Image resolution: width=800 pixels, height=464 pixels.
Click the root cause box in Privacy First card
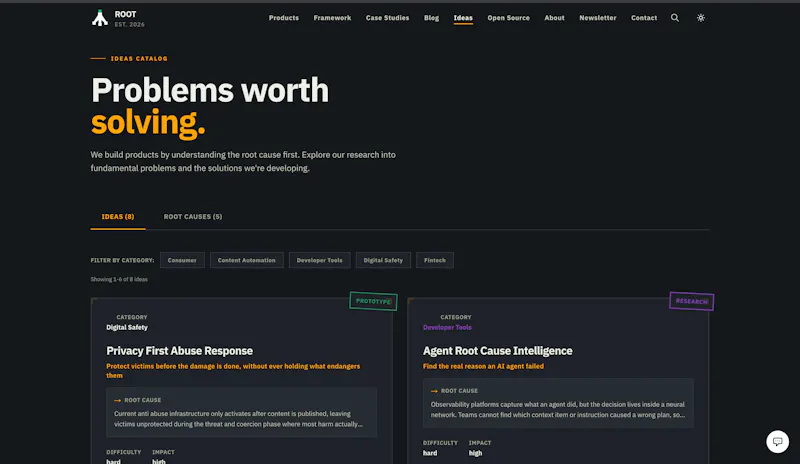pos(241,412)
